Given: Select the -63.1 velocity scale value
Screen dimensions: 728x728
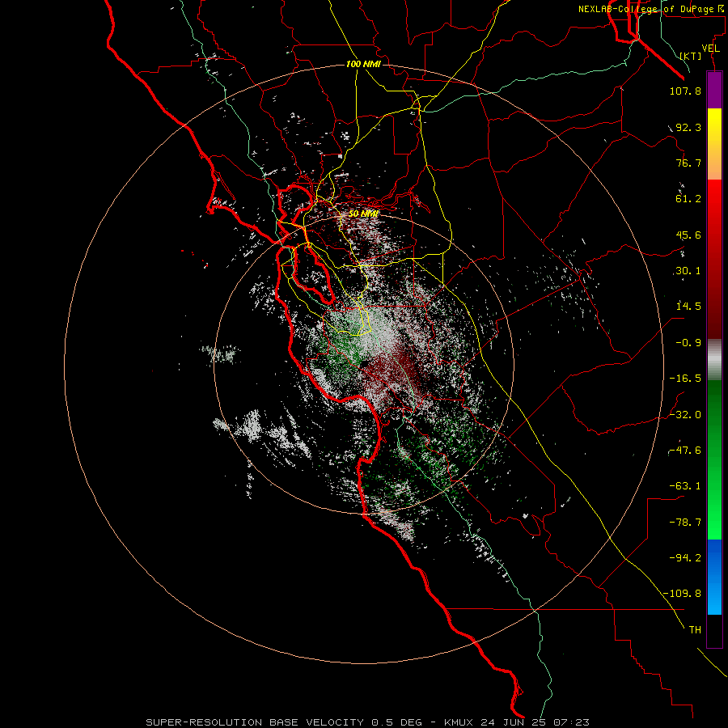Looking at the screenshot, I should (x=685, y=486).
